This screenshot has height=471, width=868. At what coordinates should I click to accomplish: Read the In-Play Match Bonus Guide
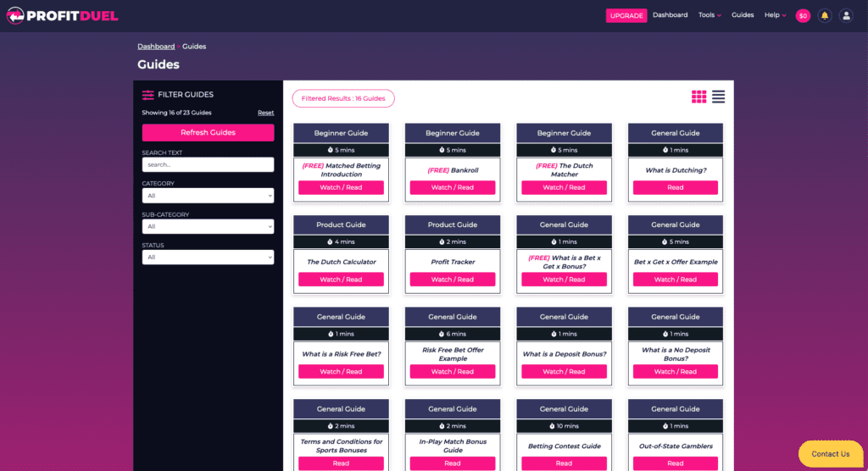pyautogui.click(x=453, y=463)
